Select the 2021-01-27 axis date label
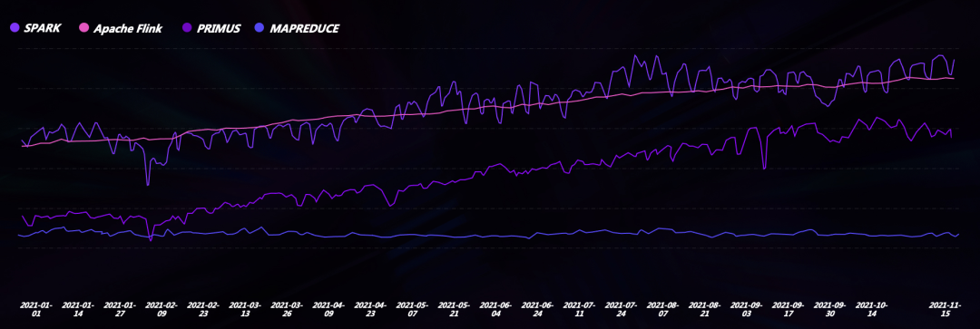This screenshot has height=329, width=980. [x=120, y=310]
